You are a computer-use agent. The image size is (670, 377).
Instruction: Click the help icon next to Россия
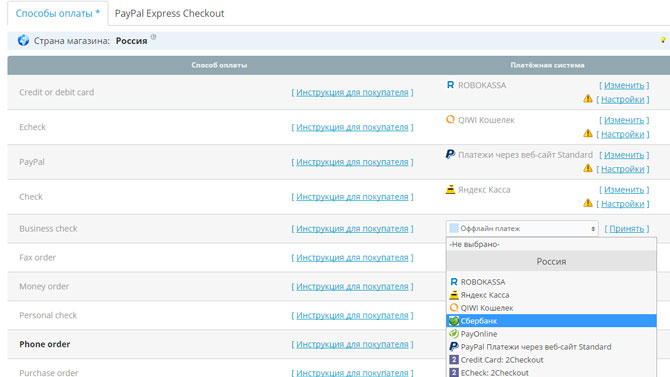tap(153, 37)
